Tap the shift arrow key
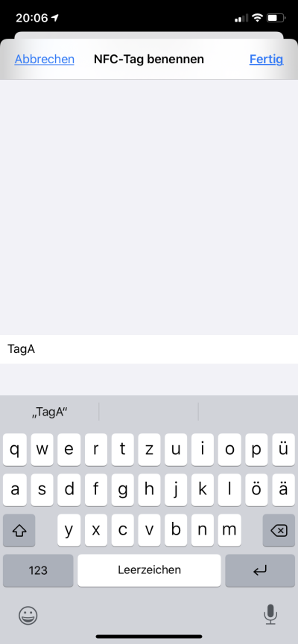The height and width of the screenshot is (644, 298). click(x=19, y=530)
